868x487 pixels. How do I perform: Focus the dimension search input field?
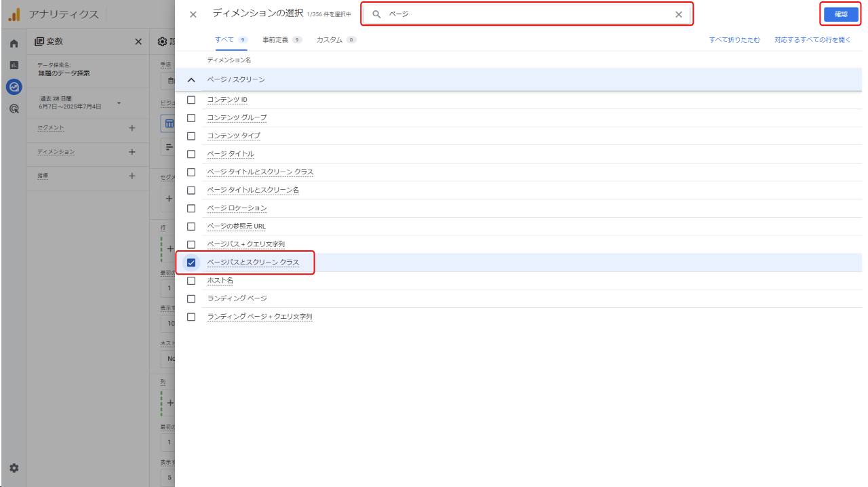point(529,14)
